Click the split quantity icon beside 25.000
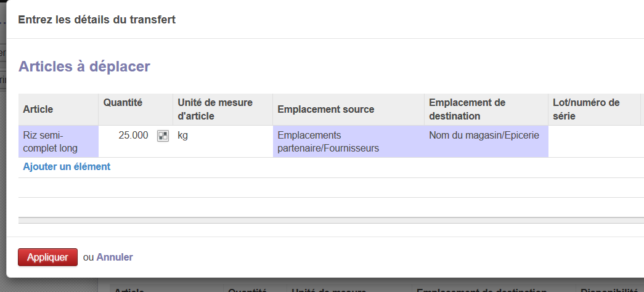Screen dimensions: 644x292 [163, 136]
